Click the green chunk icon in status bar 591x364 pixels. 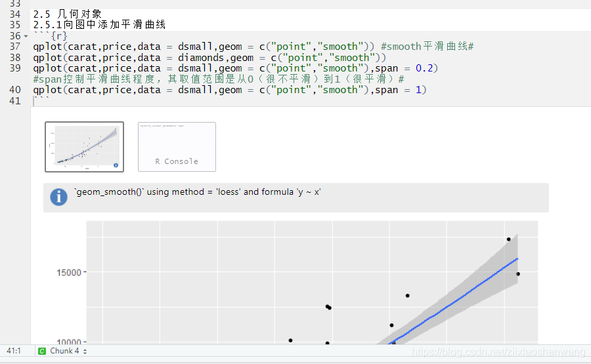tap(42, 351)
